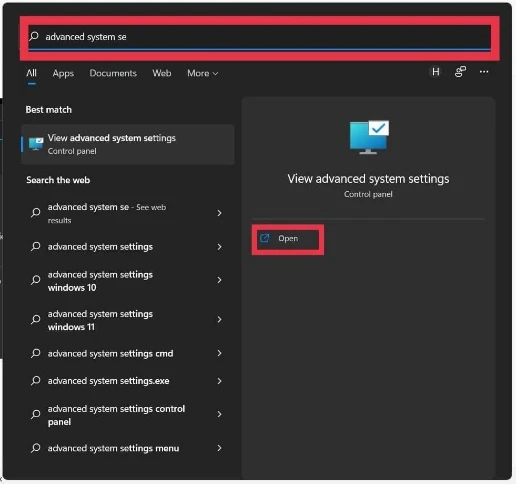This screenshot has width=516, height=484.
Task: Select 'View advanced system settings' best match
Action: [128, 144]
